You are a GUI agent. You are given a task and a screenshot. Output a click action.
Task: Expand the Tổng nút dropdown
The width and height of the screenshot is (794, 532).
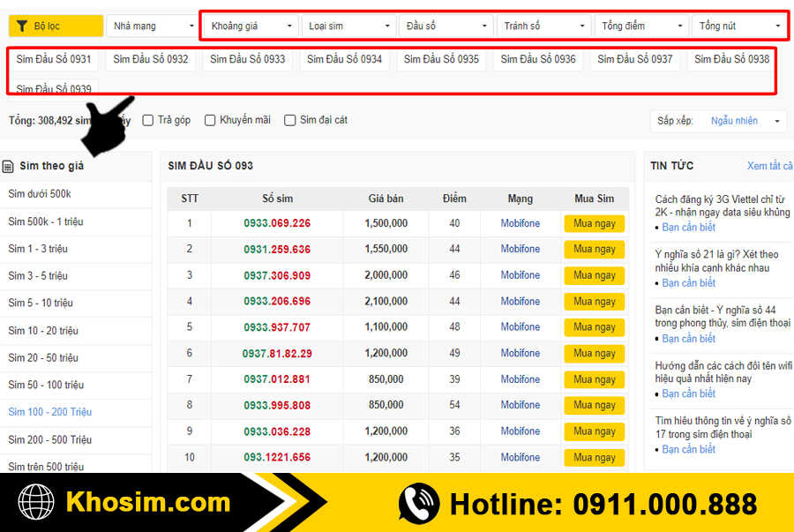[739, 26]
